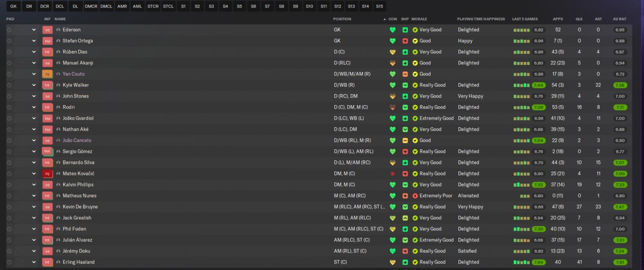This screenshot has height=270, width=644.
Task: Click player profile icon beside Phil Foden
Action: 58,229
